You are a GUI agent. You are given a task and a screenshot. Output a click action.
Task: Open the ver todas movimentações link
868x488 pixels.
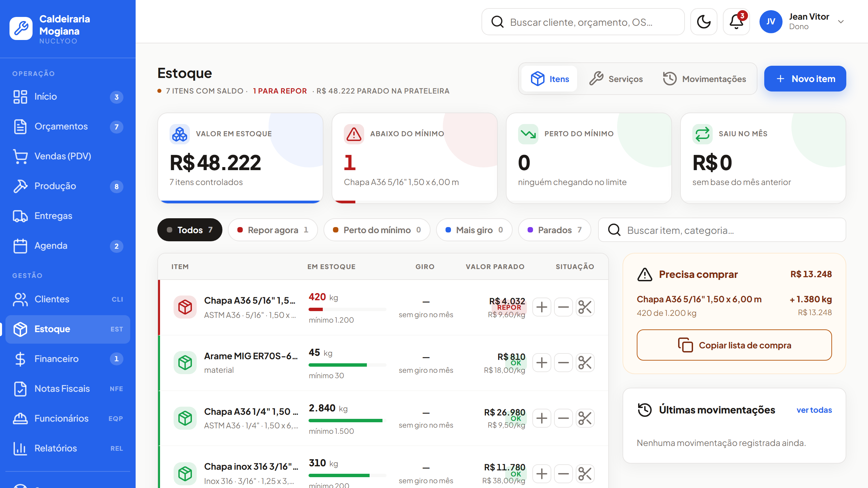pyautogui.click(x=814, y=410)
